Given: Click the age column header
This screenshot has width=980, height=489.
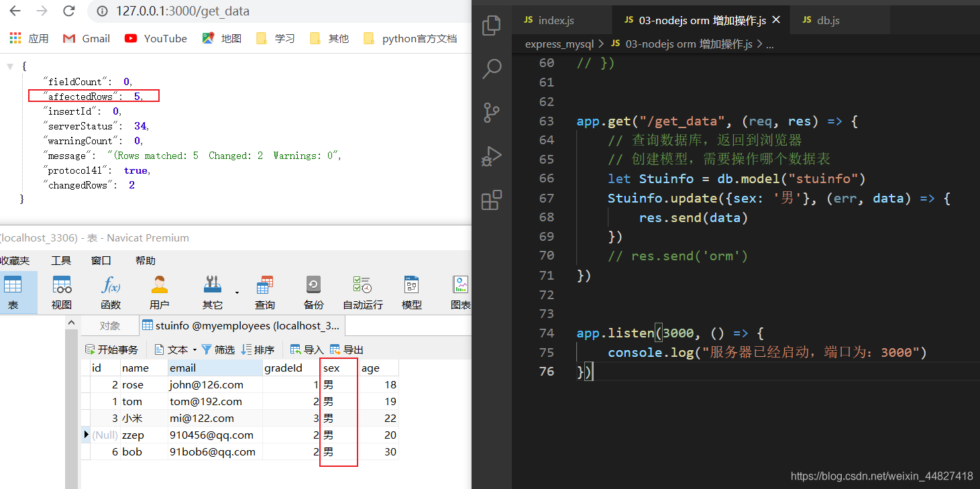Looking at the screenshot, I should pyautogui.click(x=379, y=368).
